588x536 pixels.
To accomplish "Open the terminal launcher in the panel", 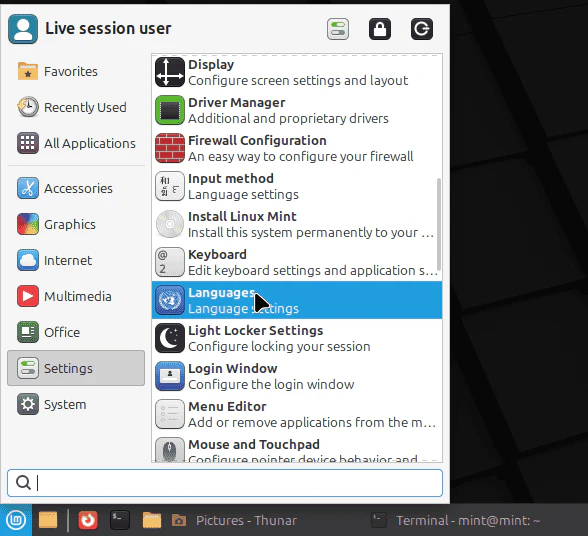I will point(120,520).
